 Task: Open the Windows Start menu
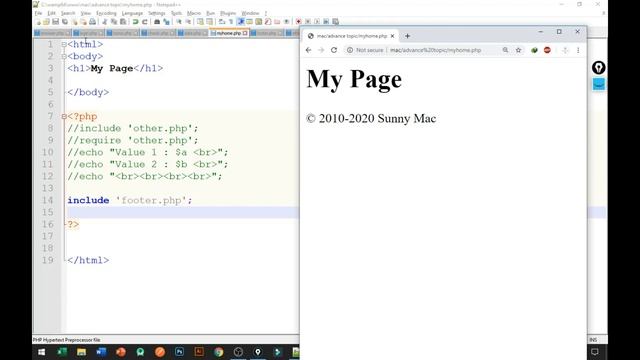click(x=42, y=352)
